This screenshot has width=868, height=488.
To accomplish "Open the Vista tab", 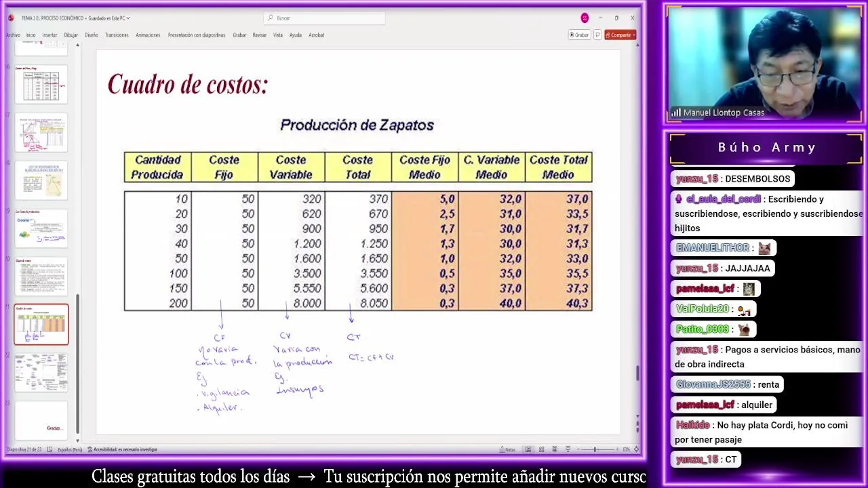I will tap(278, 35).
